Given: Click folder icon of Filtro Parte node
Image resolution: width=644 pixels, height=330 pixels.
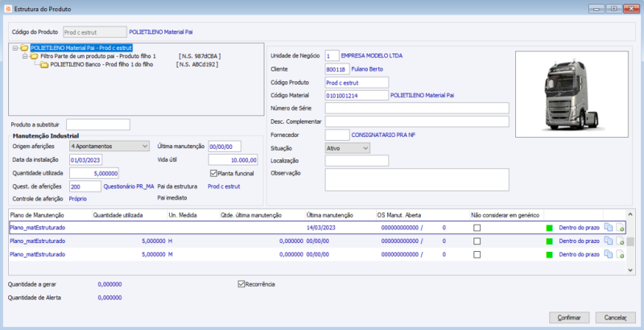Looking at the screenshot, I should coord(35,56).
